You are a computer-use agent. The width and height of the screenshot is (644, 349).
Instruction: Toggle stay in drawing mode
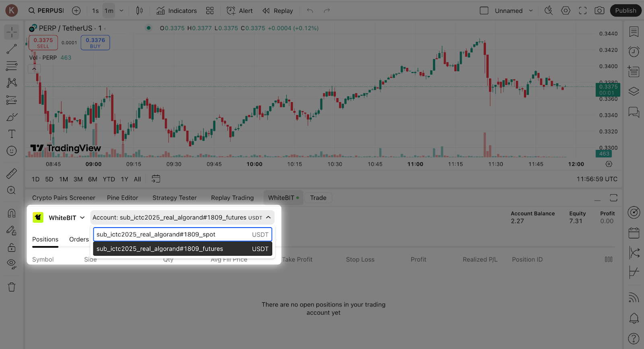(x=12, y=230)
